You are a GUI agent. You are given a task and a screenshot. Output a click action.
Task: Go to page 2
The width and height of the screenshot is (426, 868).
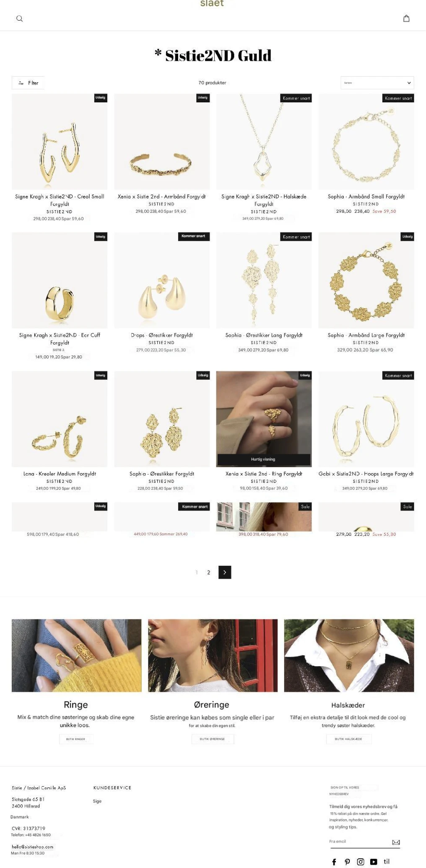[x=208, y=572]
